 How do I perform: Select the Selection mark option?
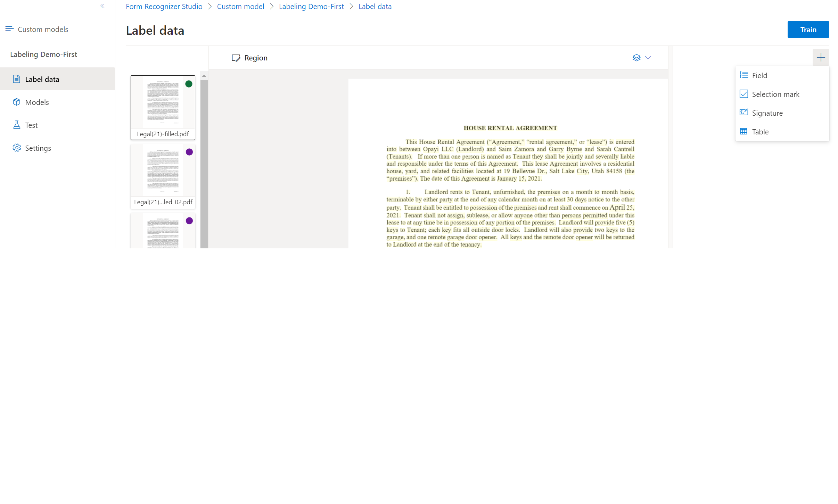coord(776,94)
